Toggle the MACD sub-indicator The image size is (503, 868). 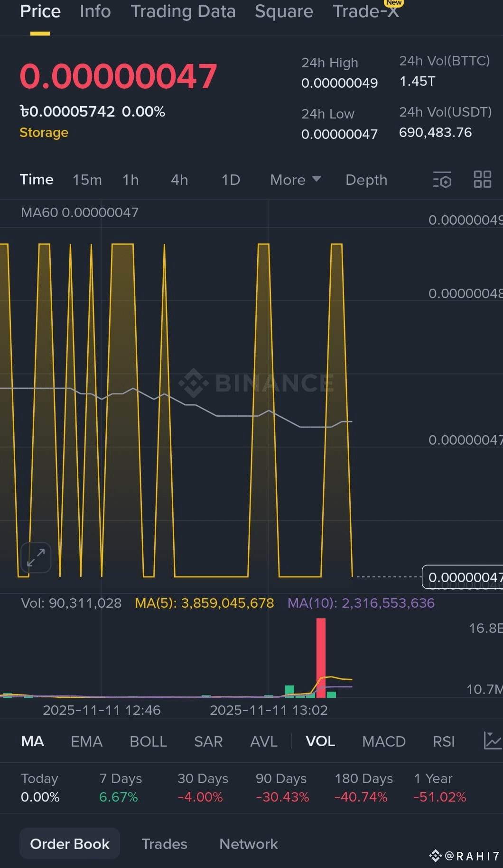click(x=384, y=741)
